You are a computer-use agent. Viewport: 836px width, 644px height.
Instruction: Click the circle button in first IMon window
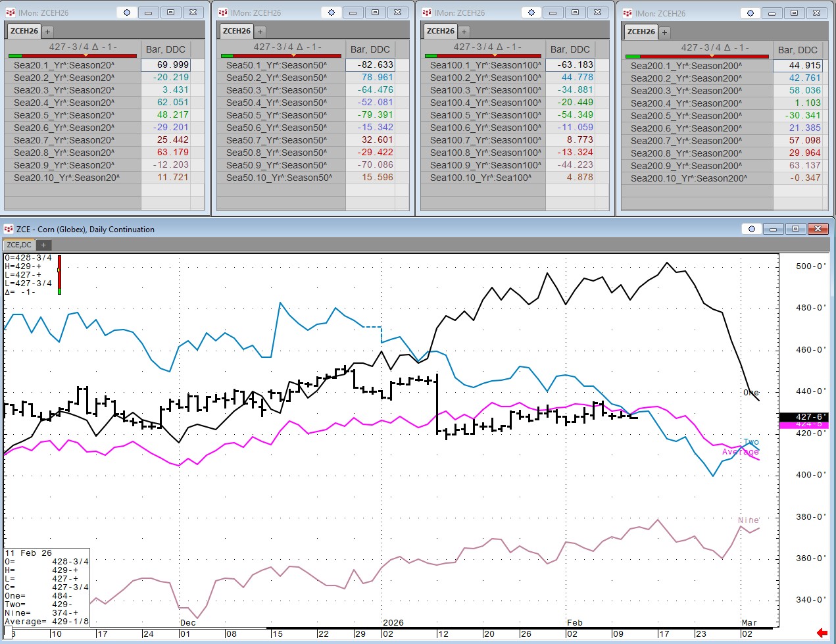click(x=127, y=12)
